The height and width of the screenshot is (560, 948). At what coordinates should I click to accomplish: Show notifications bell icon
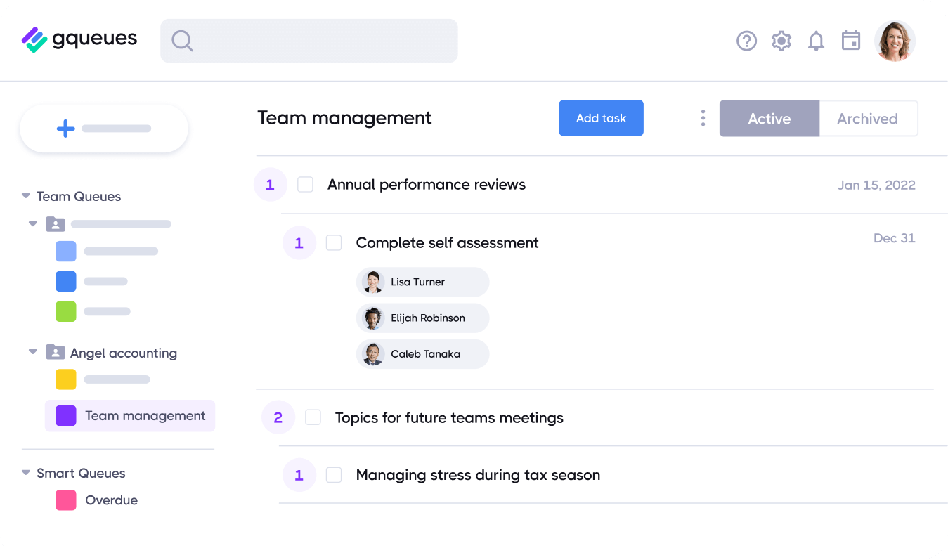[x=816, y=41]
